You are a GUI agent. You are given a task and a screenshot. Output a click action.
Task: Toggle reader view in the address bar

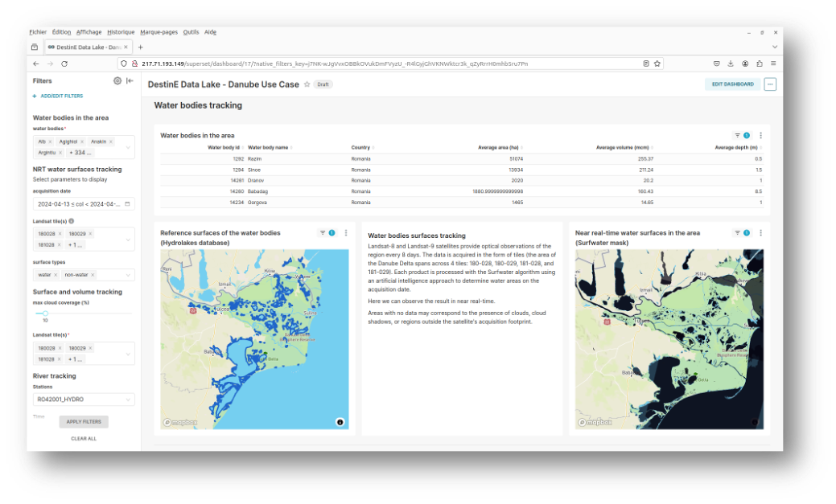coord(645,64)
